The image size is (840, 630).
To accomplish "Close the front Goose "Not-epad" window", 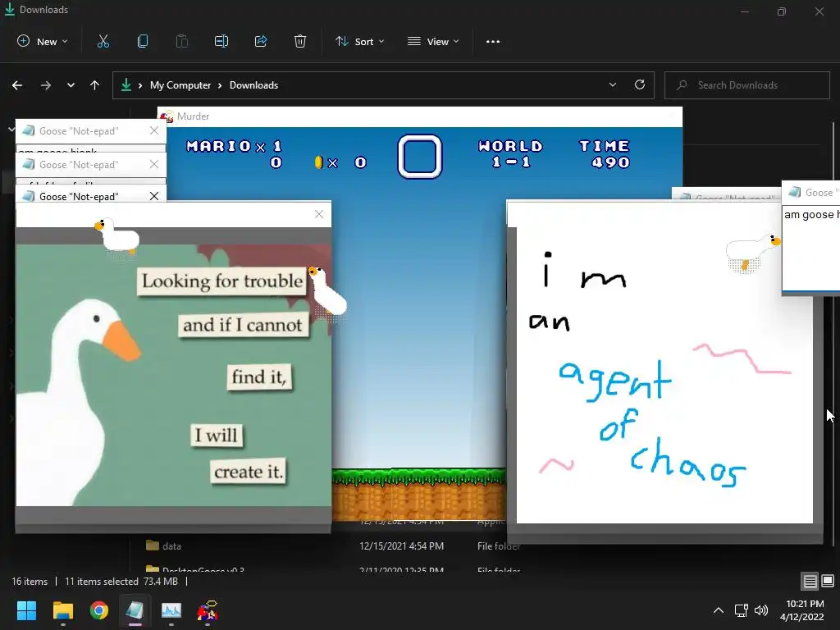I will coord(154,196).
